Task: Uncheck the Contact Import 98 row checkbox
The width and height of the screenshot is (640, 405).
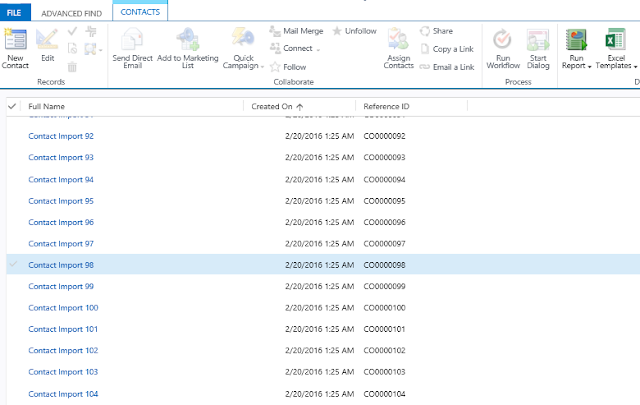Action: tap(13, 264)
